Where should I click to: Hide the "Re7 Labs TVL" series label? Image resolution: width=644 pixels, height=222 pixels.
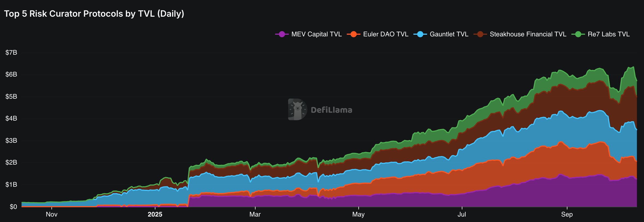coord(609,34)
